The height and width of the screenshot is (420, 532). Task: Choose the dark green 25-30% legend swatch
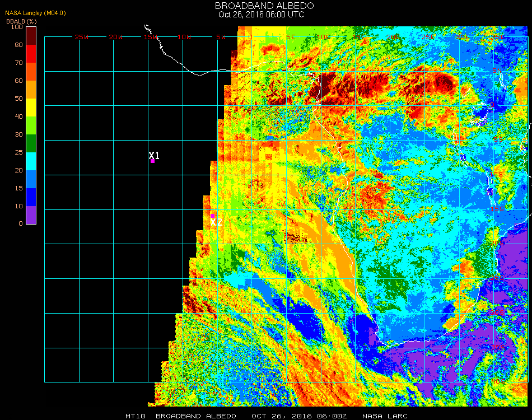31,143
